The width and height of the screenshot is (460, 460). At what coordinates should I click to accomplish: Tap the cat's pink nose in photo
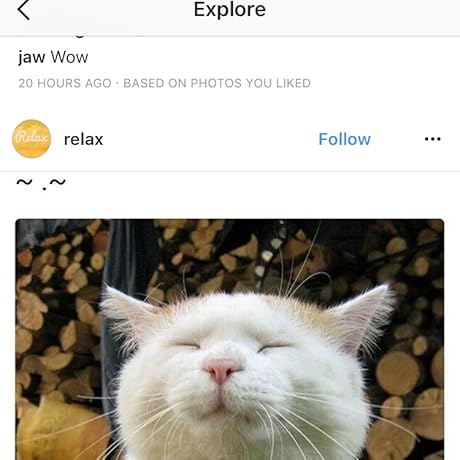[x=221, y=370]
